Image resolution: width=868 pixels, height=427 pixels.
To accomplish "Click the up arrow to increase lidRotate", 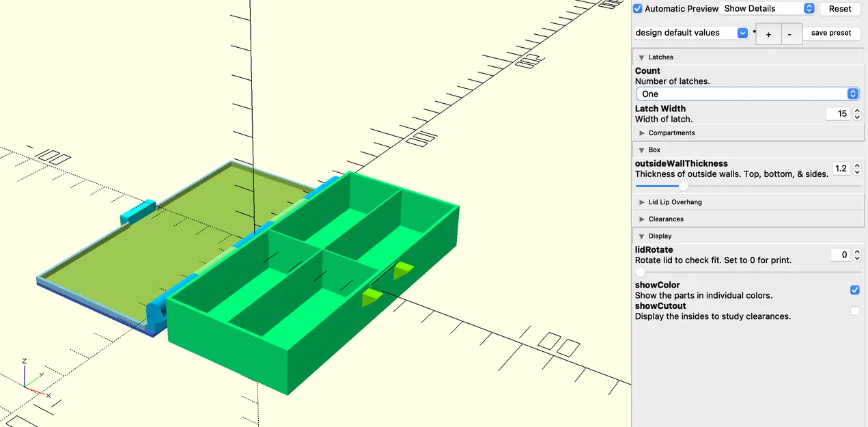I will click(x=857, y=251).
